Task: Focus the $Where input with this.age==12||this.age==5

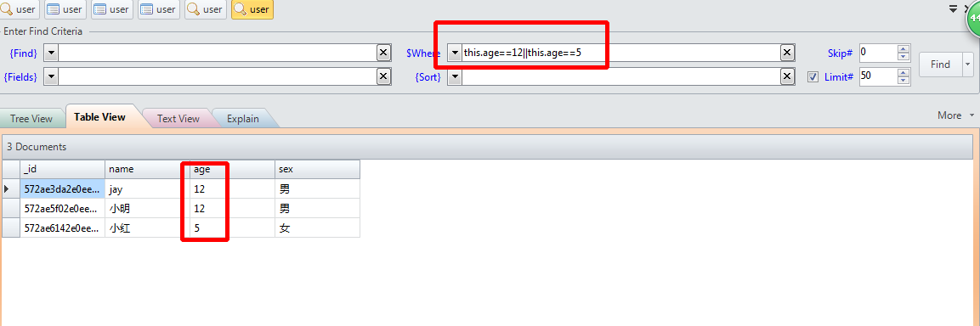Action: tap(620, 53)
